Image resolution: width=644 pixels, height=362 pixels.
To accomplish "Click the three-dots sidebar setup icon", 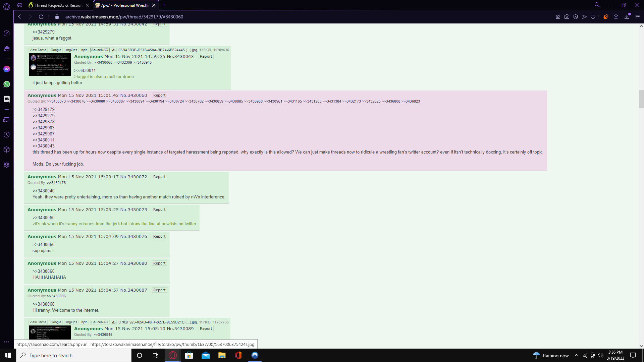I will 6,342.
